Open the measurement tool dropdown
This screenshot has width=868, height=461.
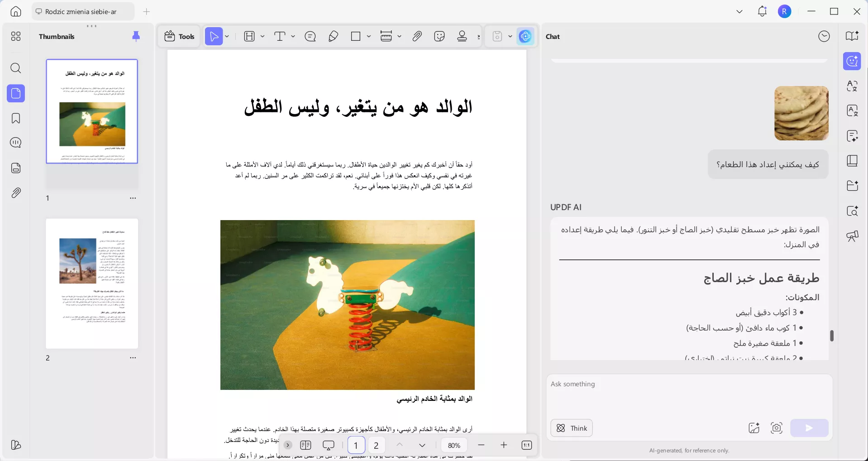pyautogui.click(x=399, y=36)
